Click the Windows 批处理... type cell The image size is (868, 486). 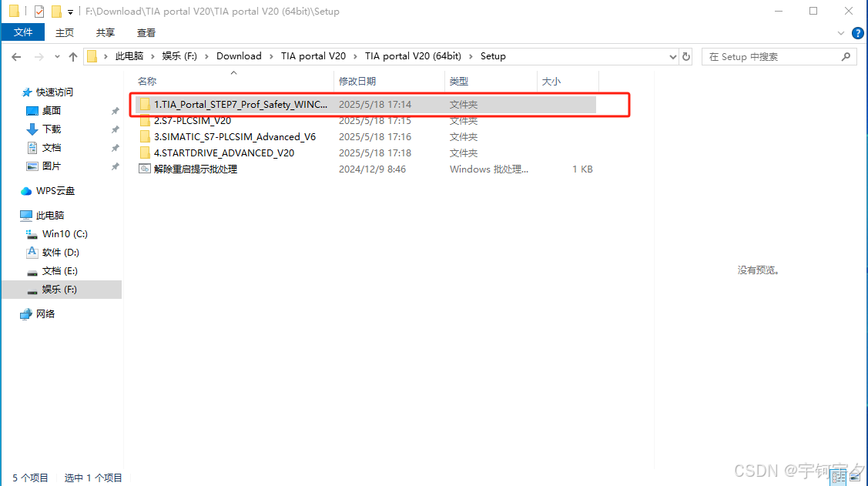pyautogui.click(x=489, y=169)
